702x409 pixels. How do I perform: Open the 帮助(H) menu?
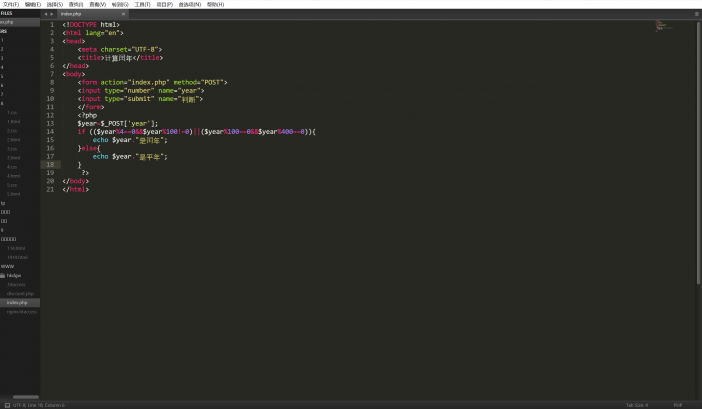click(215, 4)
